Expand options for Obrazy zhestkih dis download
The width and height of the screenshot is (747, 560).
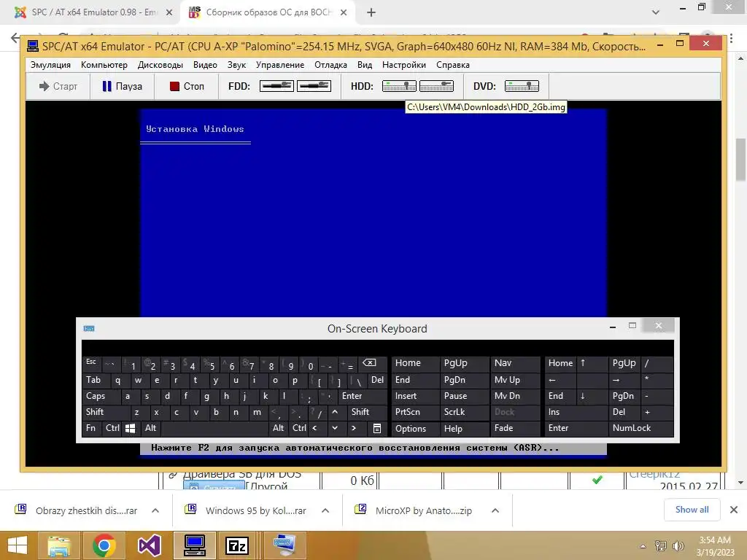155,510
